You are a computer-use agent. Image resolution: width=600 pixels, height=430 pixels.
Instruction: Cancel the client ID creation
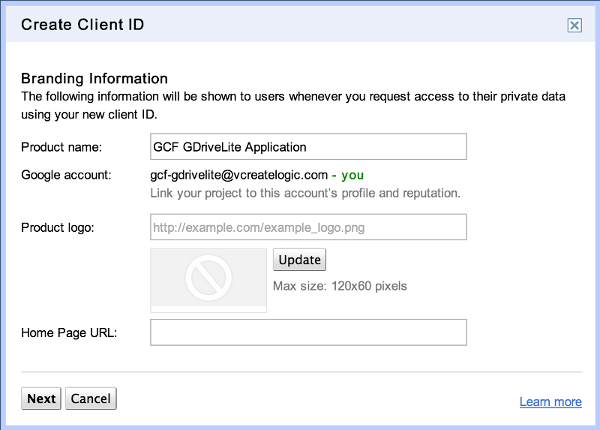(91, 398)
